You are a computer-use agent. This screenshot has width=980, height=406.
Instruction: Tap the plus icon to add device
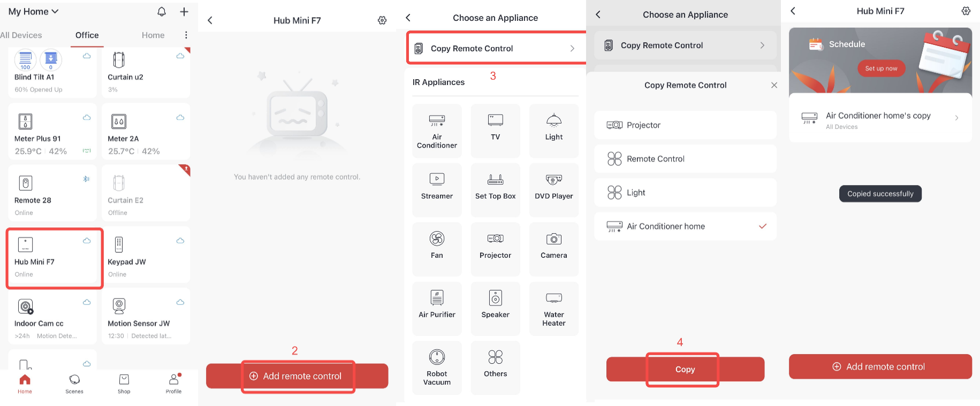click(x=184, y=11)
